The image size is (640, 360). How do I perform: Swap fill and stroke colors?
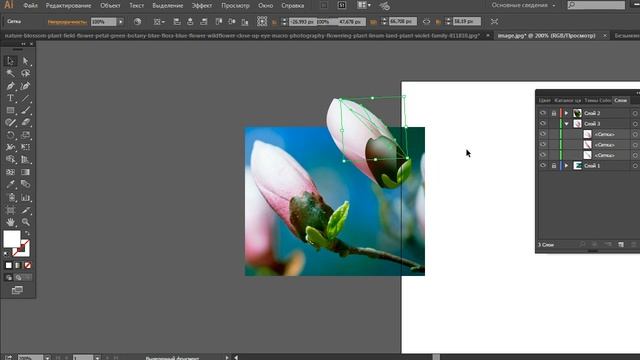pyautogui.click(x=27, y=233)
